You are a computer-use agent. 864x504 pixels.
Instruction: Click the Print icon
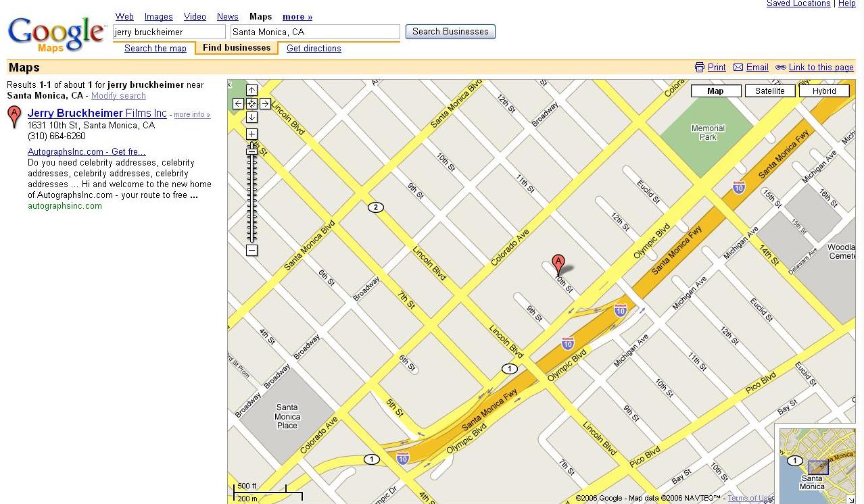point(700,68)
